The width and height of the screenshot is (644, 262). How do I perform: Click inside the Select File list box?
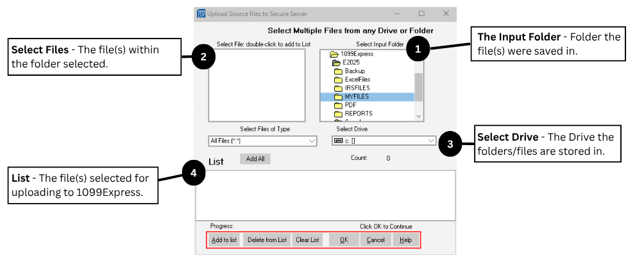[x=257, y=85]
